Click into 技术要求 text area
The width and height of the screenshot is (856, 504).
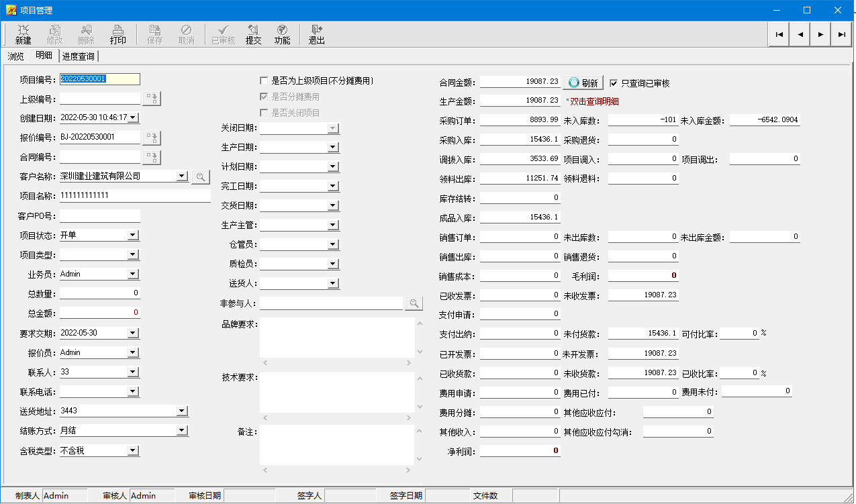pos(337,393)
